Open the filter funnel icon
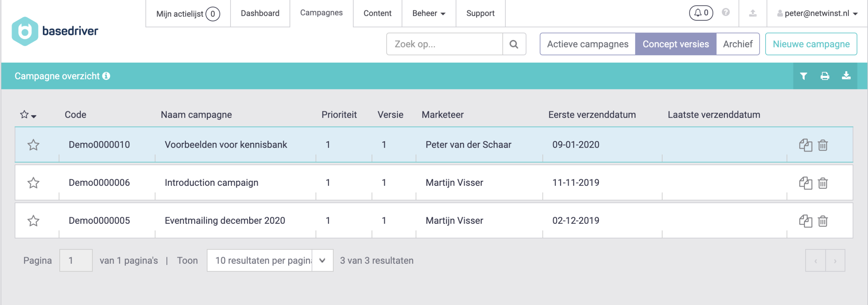 tap(803, 76)
